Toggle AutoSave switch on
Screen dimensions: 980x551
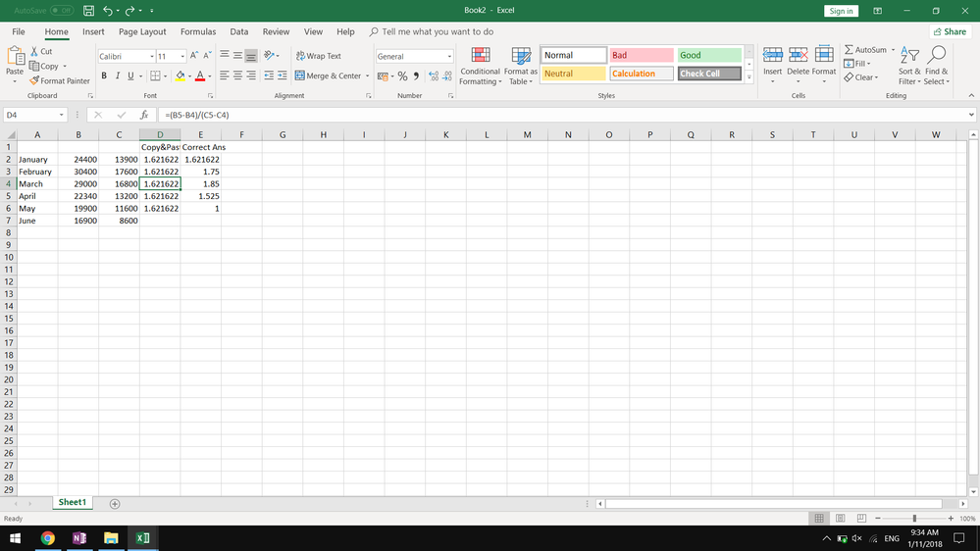point(61,11)
